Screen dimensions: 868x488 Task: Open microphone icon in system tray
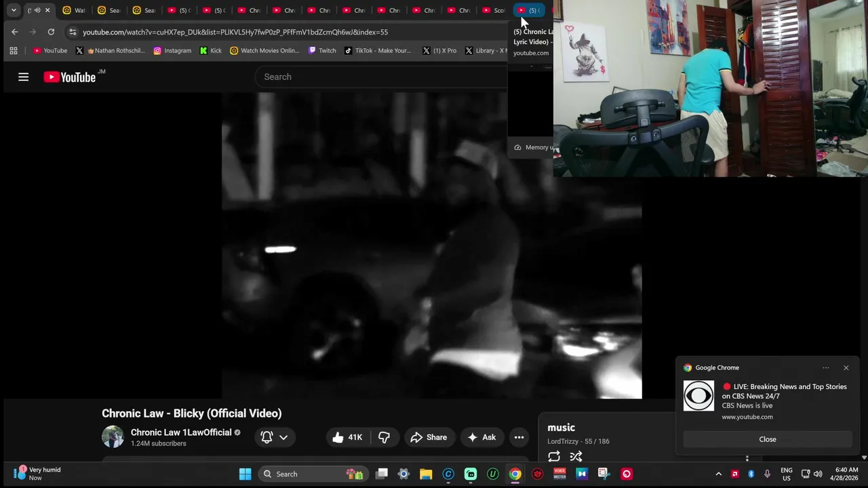767,474
